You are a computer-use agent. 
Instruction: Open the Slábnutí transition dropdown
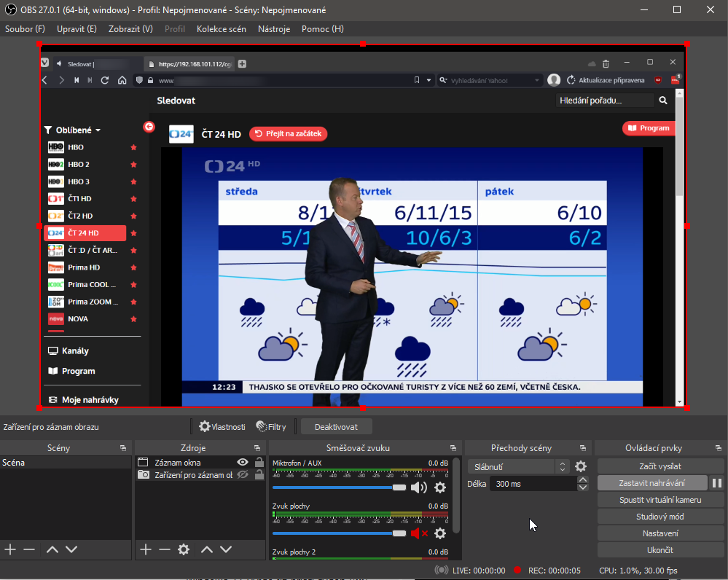[x=519, y=466]
